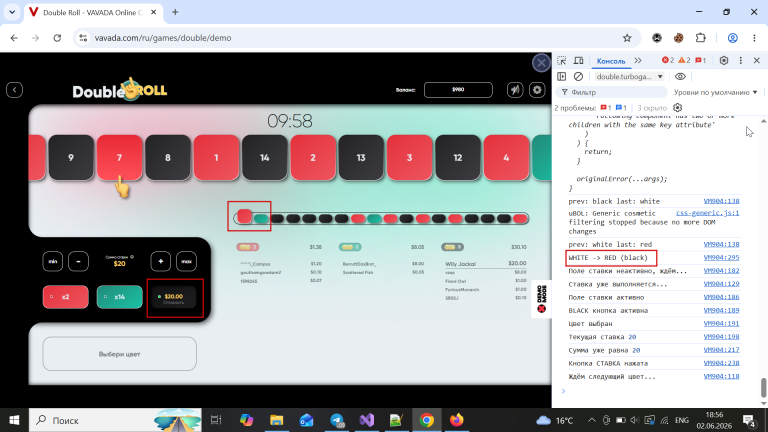
Task: Open VM904:295 link beside WHITE -> RED
Action: pos(721,258)
